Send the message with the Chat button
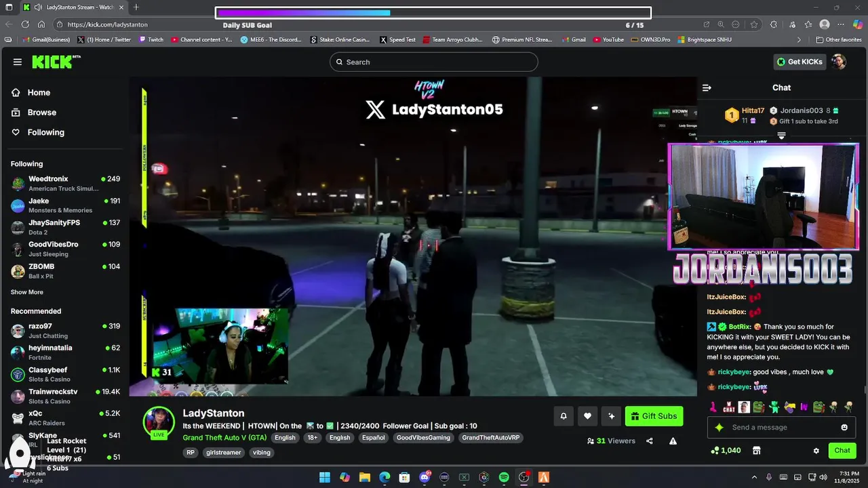This screenshot has height=488, width=868. click(x=842, y=451)
